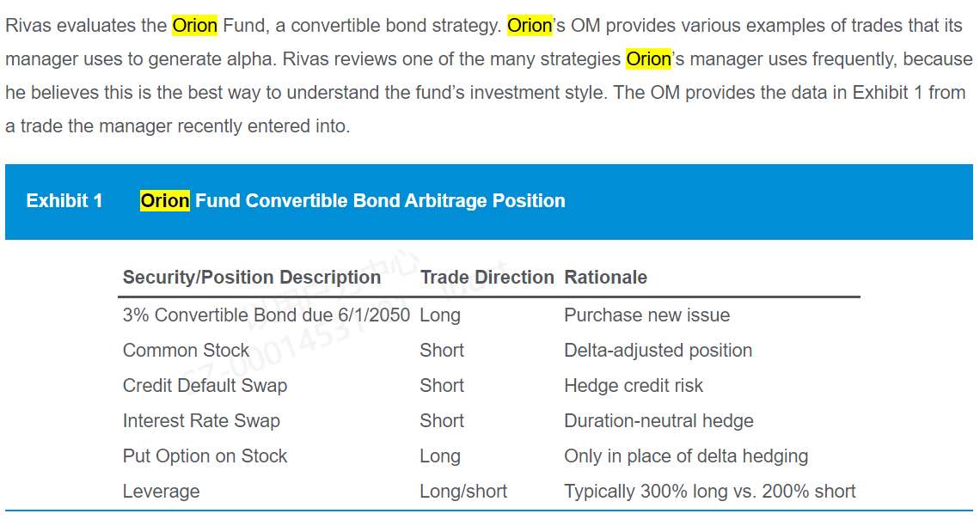Click the highlighted Orion in the exhibit title
This screenshot has width=980, height=526.
(x=164, y=201)
